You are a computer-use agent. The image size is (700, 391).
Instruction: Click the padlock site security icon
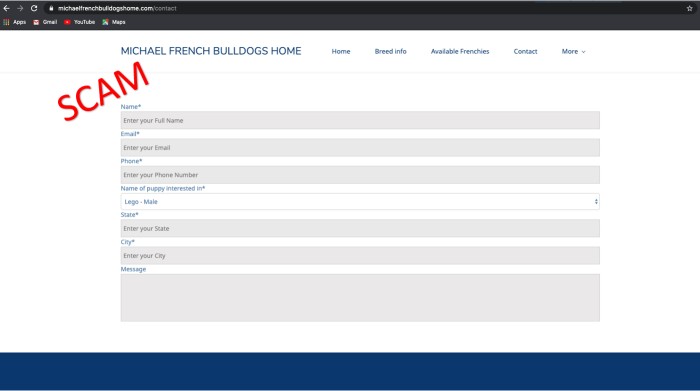point(51,8)
